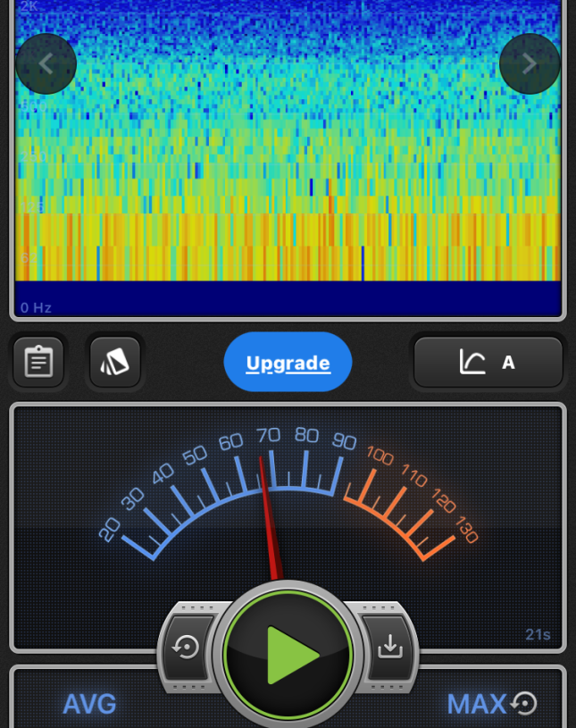Tap the 0 Hz axis label

(x=37, y=307)
